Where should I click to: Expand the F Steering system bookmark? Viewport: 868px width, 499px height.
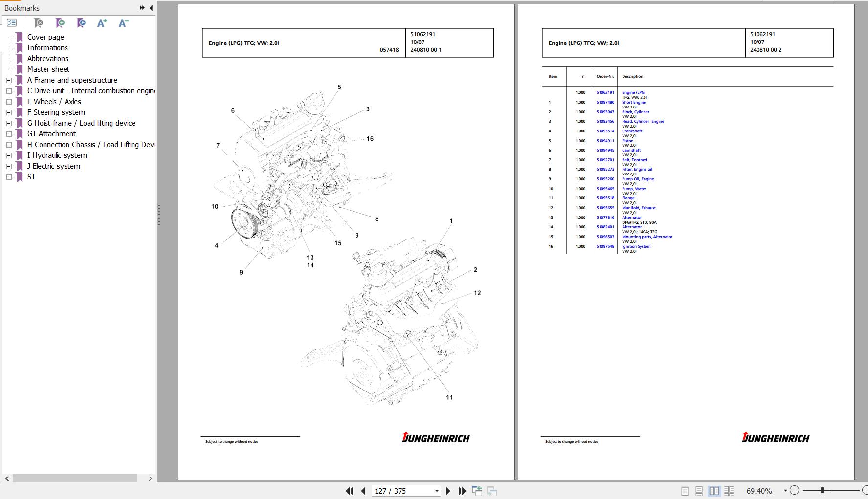tap(9, 112)
